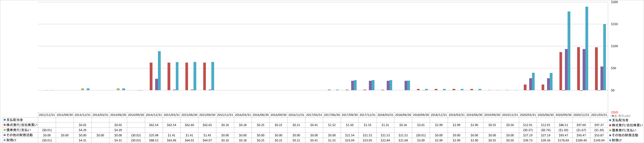Click the purple その他の財務活動 bar for 2017/09/30

click(x=352, y=86)
